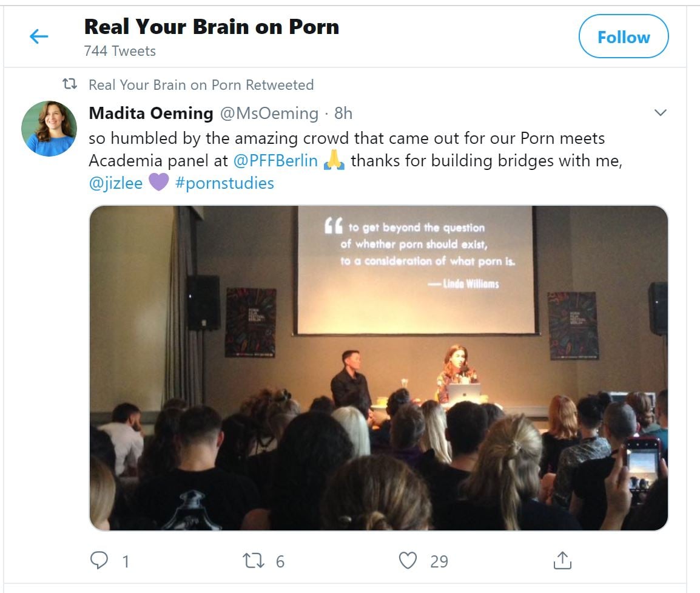Click the reply speech bubble icon

coord(99,561)
